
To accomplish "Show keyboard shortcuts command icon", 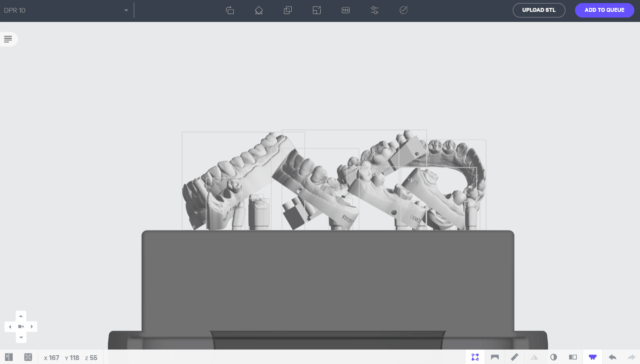I will pos(28,357).
